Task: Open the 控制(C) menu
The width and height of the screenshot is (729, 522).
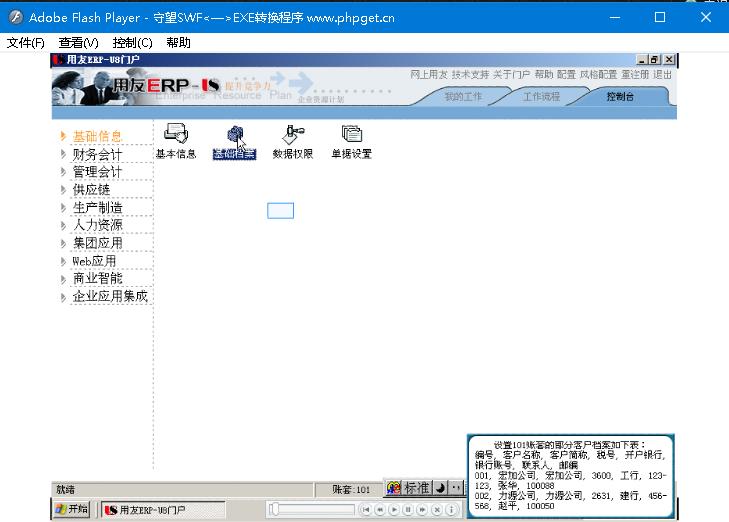Action: pos(133,43)
